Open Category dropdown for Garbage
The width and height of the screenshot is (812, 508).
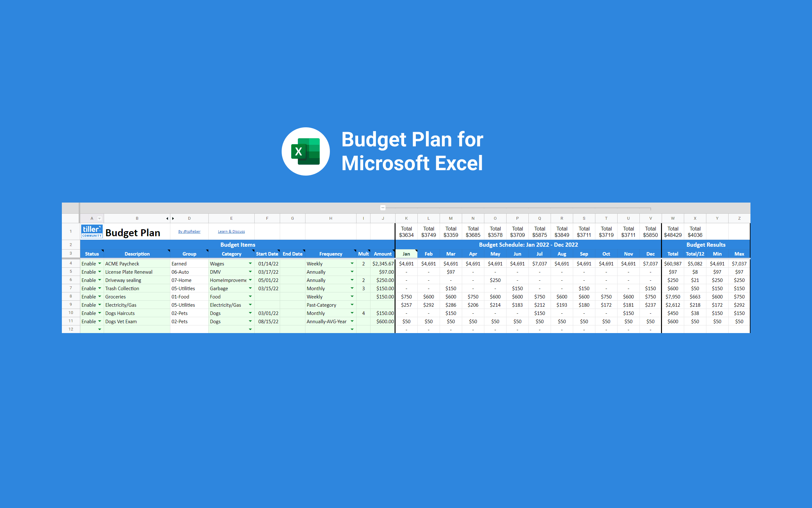click(x=250, y=288)
